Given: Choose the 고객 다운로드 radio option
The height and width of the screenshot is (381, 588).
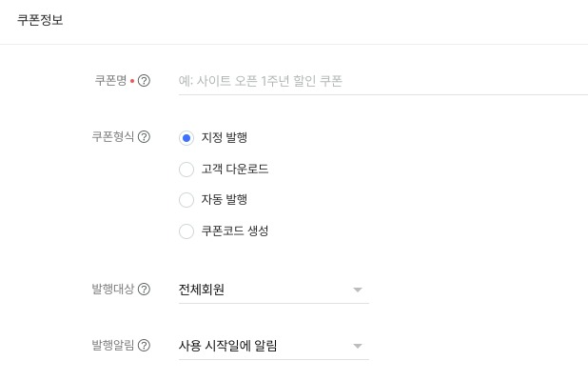Looking at the screenshot, I should (x=186, y=170).
